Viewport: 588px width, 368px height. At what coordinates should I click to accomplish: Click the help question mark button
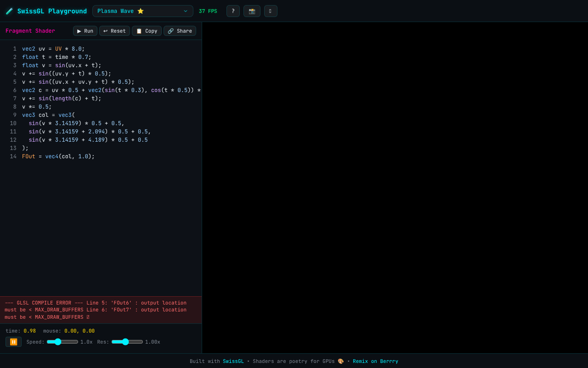pyautogui.click(x=233, y=11)
